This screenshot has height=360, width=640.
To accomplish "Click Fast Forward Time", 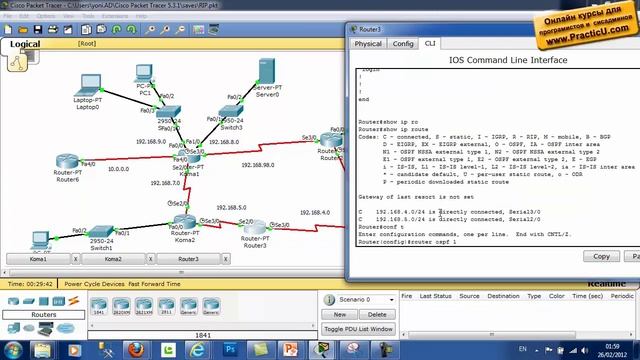I will coord(154,284).
